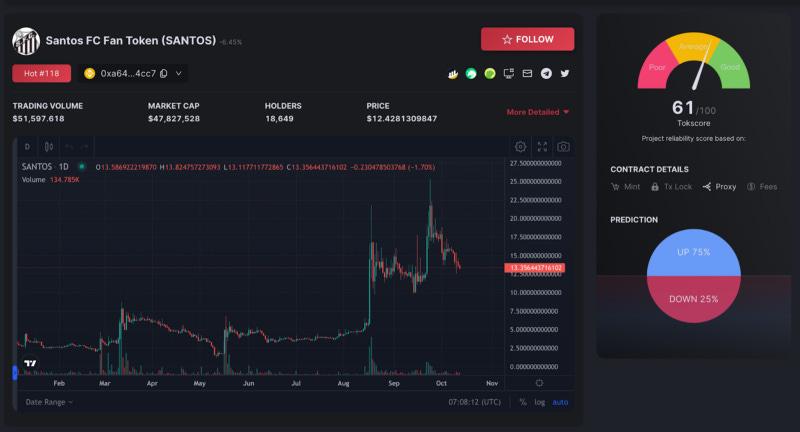Click the Good segment of Tokscore gauge
The height and width of the screenshot is (432, 800).
pos(730,67)
